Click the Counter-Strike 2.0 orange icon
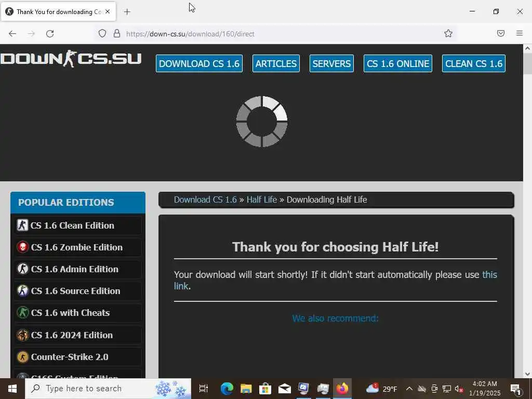 (x=22, y=357)
